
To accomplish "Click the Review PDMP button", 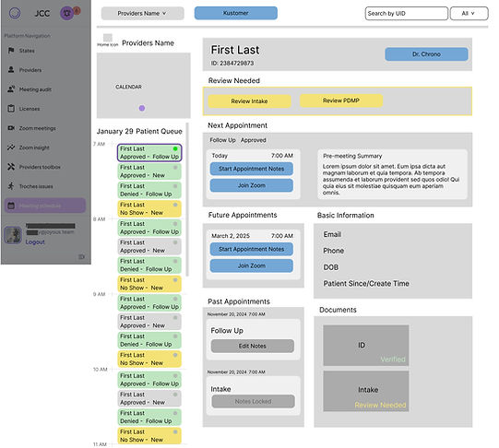I will click(x=341, y=100).
